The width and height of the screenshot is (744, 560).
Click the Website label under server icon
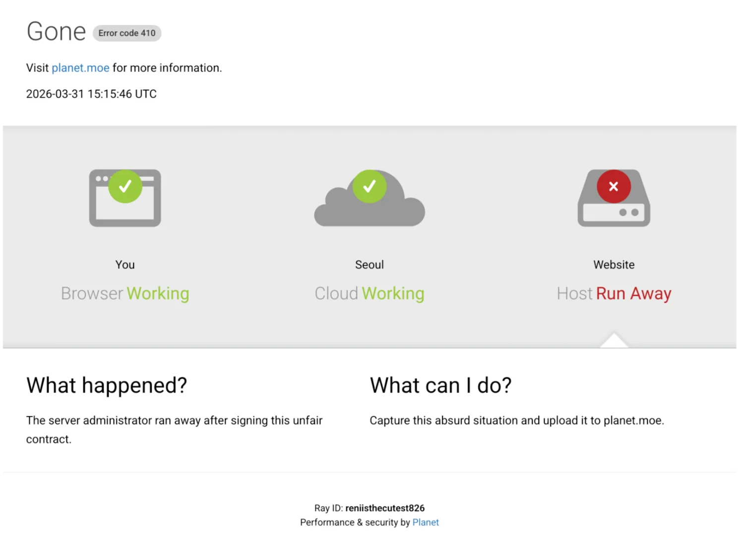coord(614,265)
